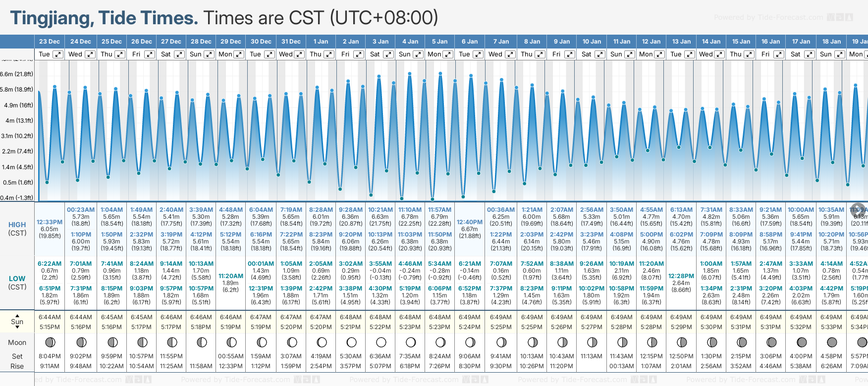Expand the Wed 24 Dec day view
The image size is (868, 386).
[x=90, y=54]
